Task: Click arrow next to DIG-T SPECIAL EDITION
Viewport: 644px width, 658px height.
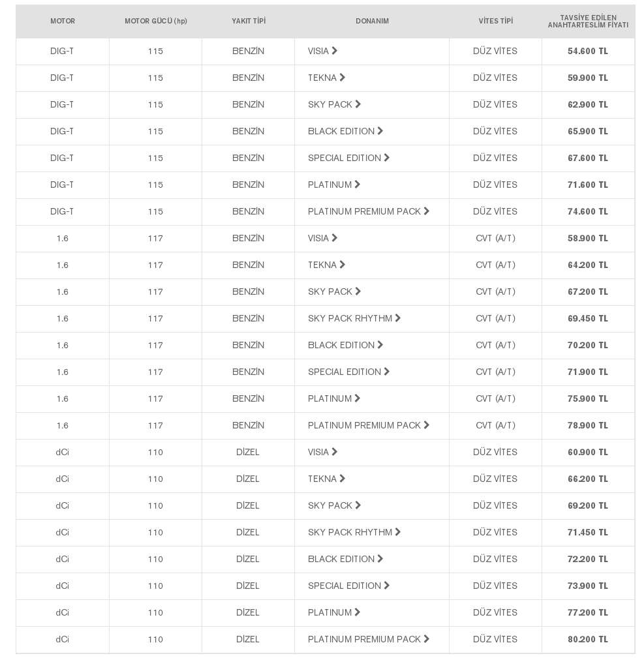Action: click(387, 158)
